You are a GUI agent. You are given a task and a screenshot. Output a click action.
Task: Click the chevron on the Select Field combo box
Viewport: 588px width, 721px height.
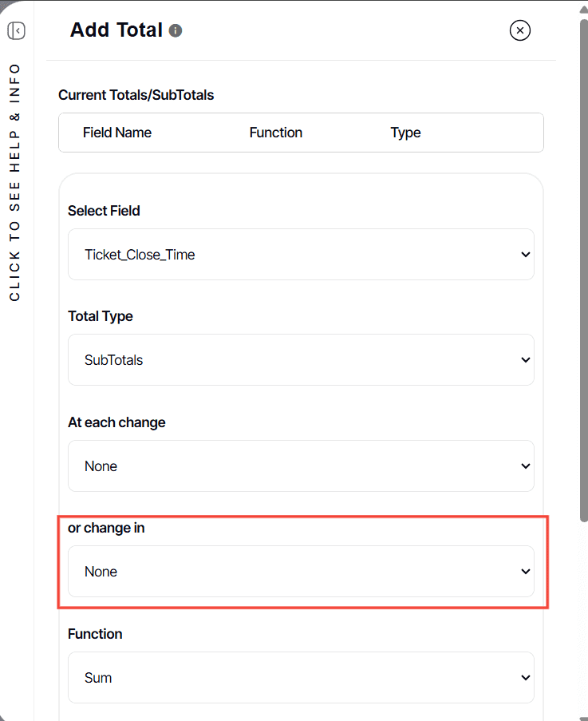click(x=525, y=254)
